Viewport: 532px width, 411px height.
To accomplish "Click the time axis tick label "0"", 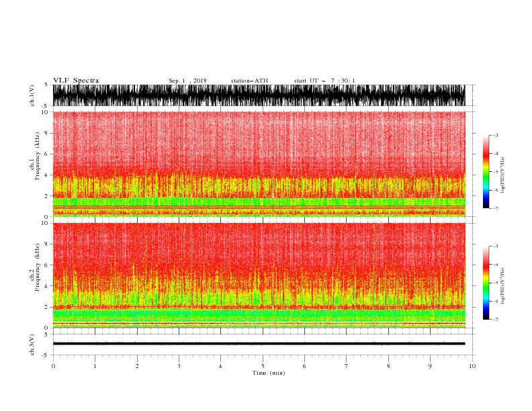I will tap(53, 366).
